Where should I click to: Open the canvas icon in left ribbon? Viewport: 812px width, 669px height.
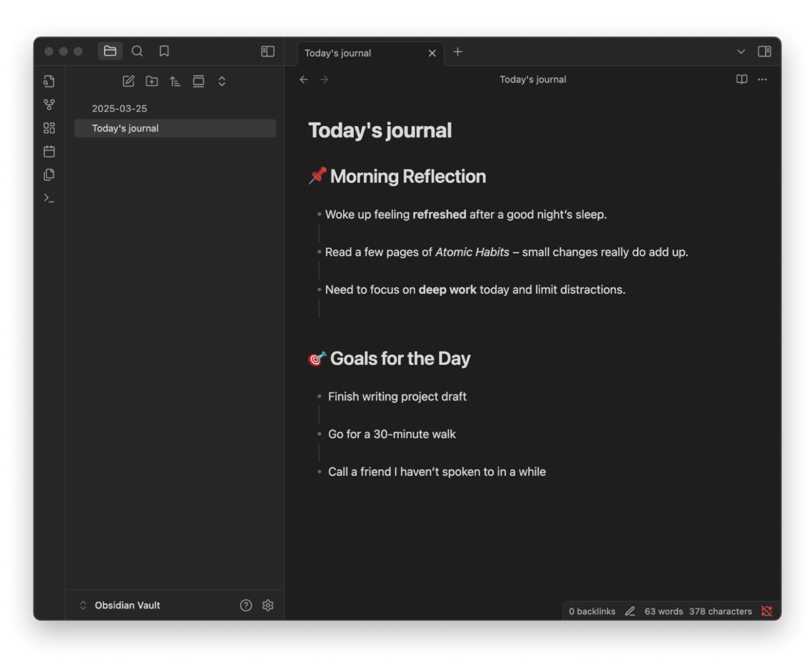49,128
